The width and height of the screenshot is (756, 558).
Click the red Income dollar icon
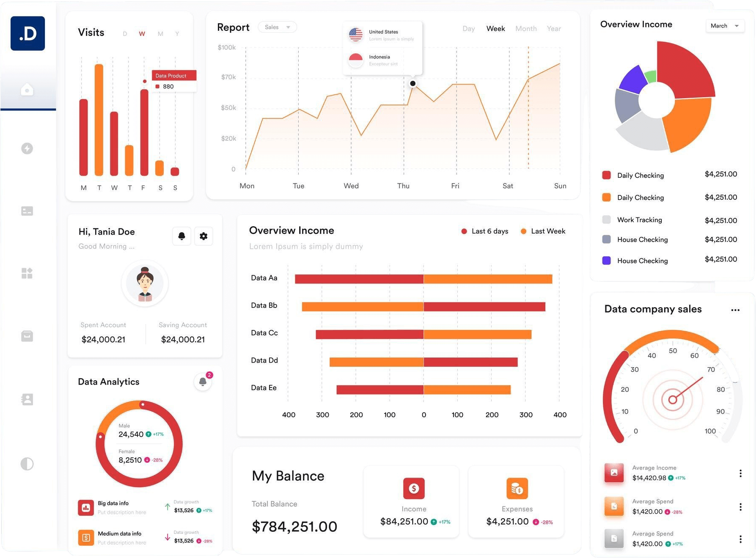[x=414, y=489]
